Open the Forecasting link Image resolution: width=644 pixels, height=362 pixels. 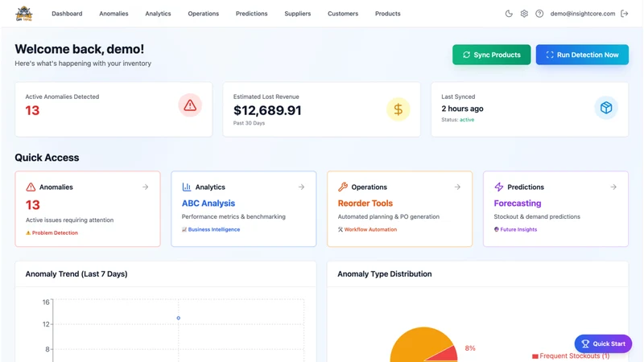pos(517,204)
